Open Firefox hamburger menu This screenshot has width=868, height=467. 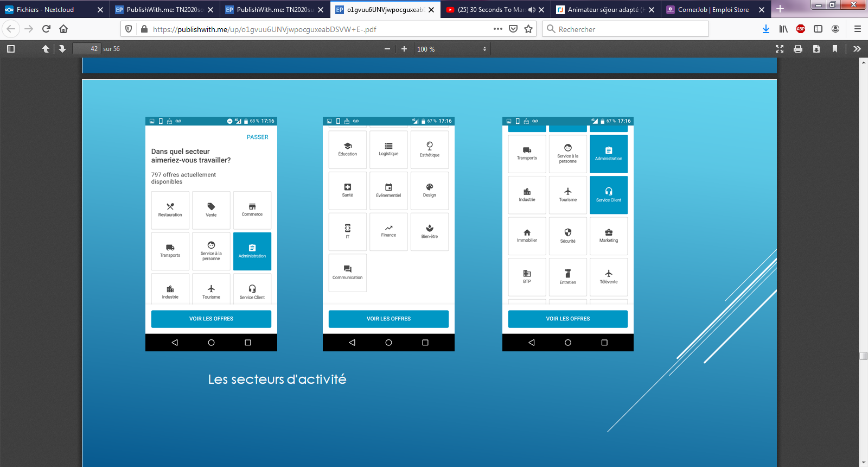pyautogui.click(x=857, y=29)
